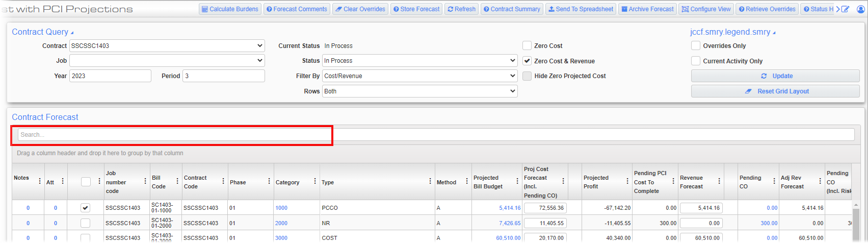Check the row checkbox for COST

(86, 238)
